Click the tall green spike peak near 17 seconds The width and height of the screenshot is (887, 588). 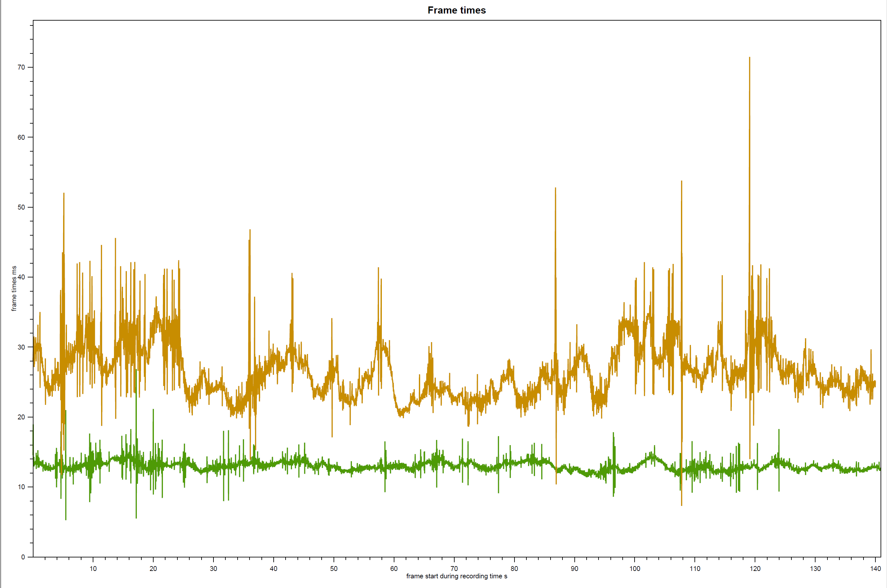(x=136, y=370)
